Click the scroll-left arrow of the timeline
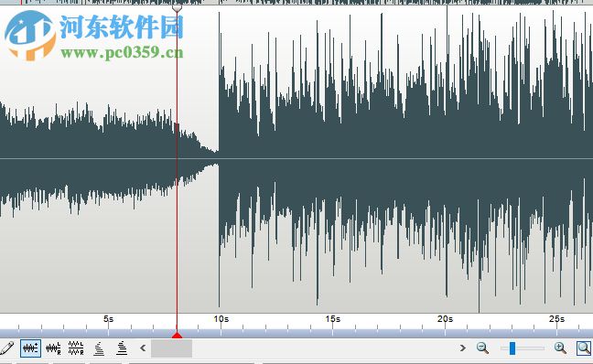The height and width of the screenshot is (364, 593). click(143, 348)
